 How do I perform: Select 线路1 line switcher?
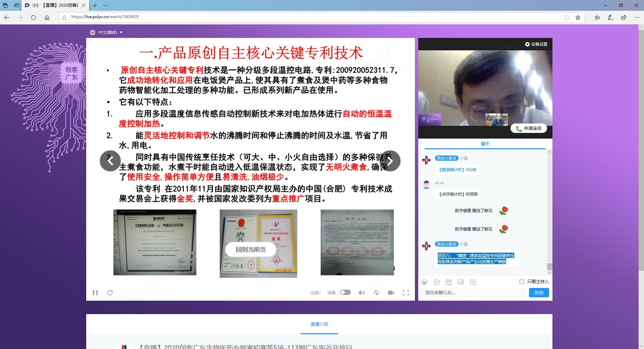pos(315,293)
